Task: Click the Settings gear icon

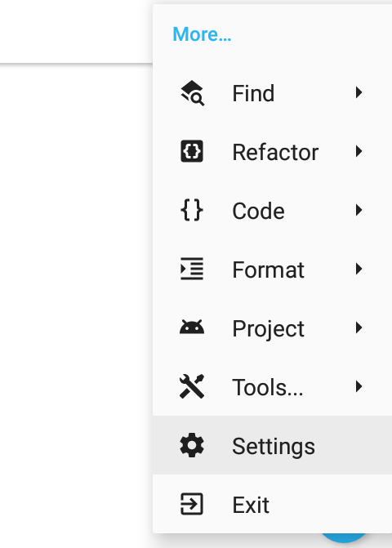Action: tap(192, 445)
